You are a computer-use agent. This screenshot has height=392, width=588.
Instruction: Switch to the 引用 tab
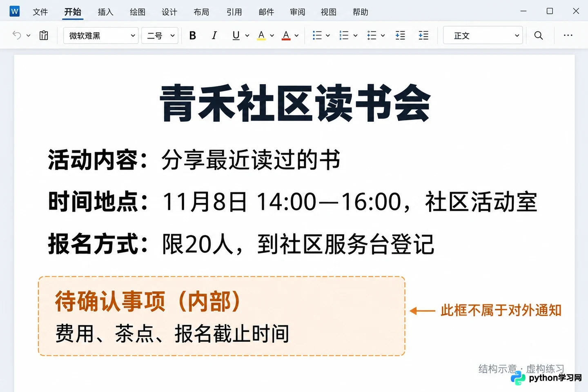pyautogui.click(x=234, y=12)
